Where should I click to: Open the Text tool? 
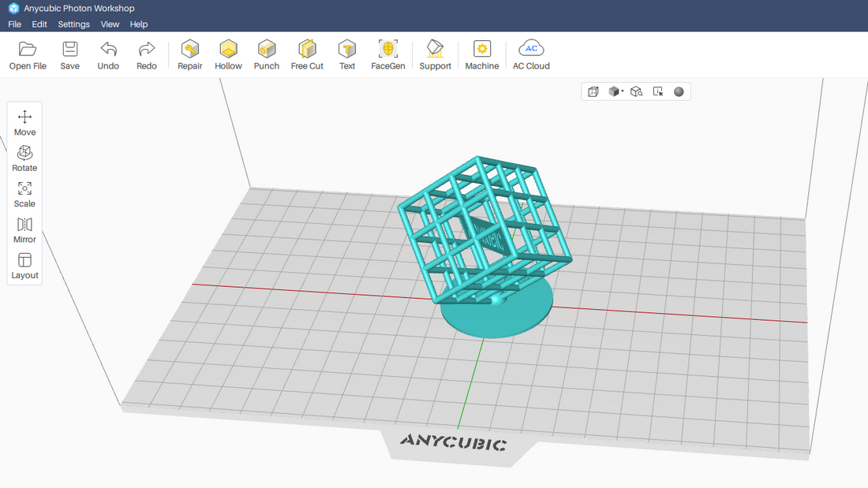coord(347,54)
